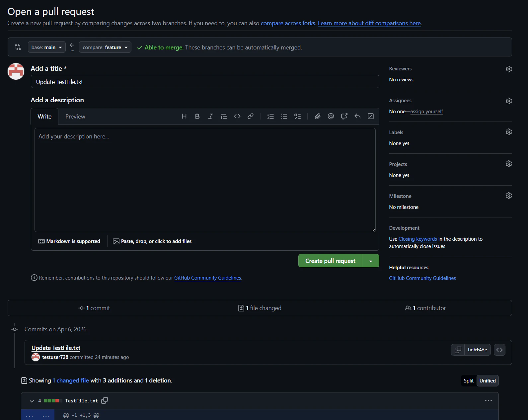The width and height of the screenshot is (528, 420).
Task: Attach files using the paperclip icon
Action: click(318, 116)
